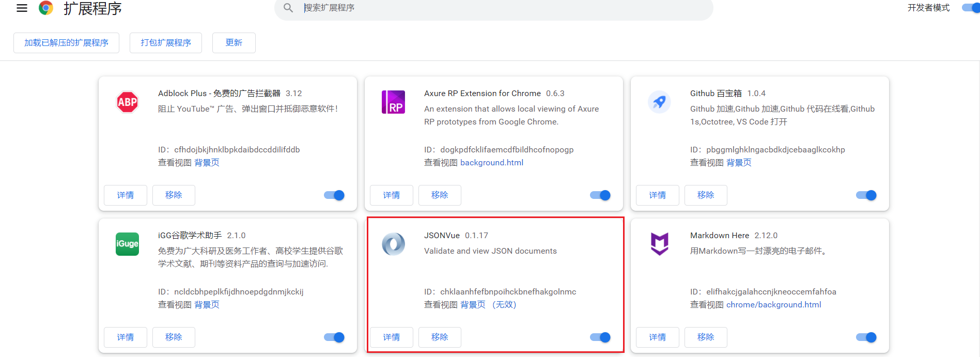This screenshot has height=357, width=980.
Task: Click 移除 for Github 百宝箱
Action: [706, 195]
